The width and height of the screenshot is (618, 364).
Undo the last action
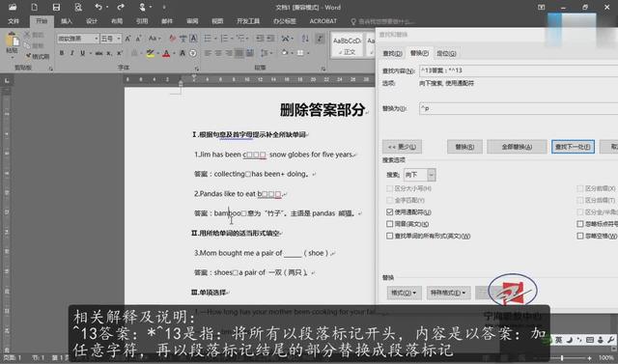coord(98,7)
